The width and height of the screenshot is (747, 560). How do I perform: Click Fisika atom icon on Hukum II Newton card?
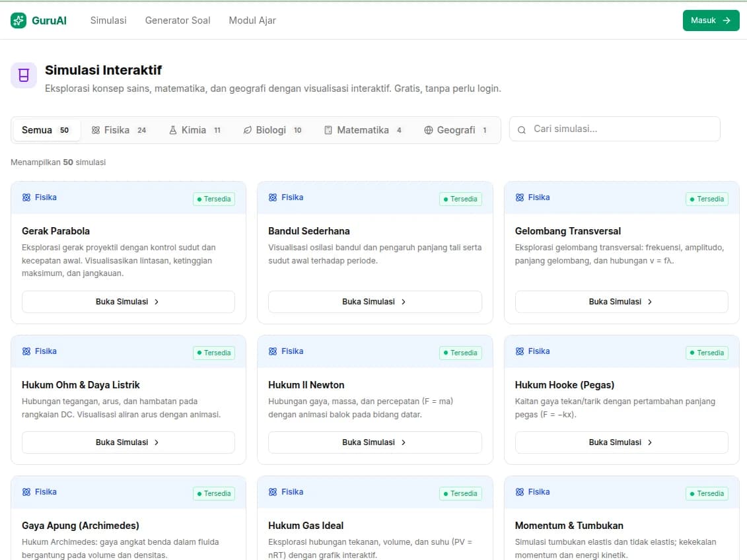(273, 351)
